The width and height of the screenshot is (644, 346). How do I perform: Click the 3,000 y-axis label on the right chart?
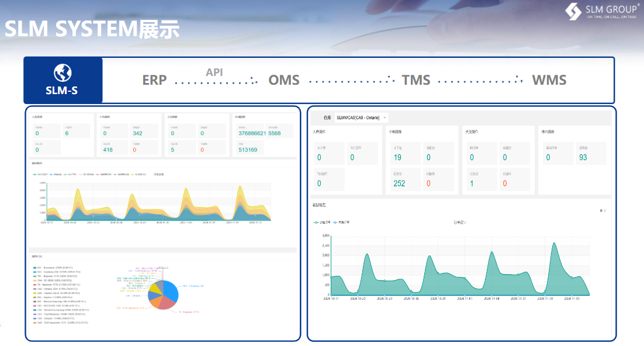pyautogui.click(x=326, y=236)
